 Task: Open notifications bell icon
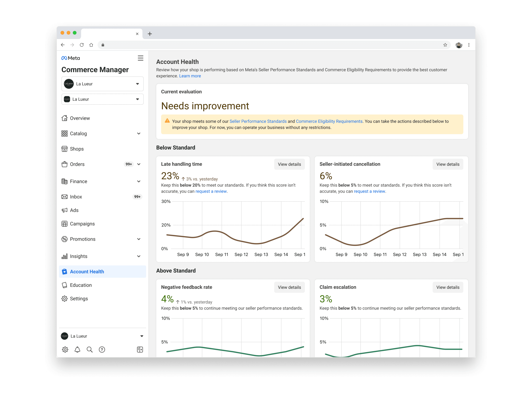77,350
